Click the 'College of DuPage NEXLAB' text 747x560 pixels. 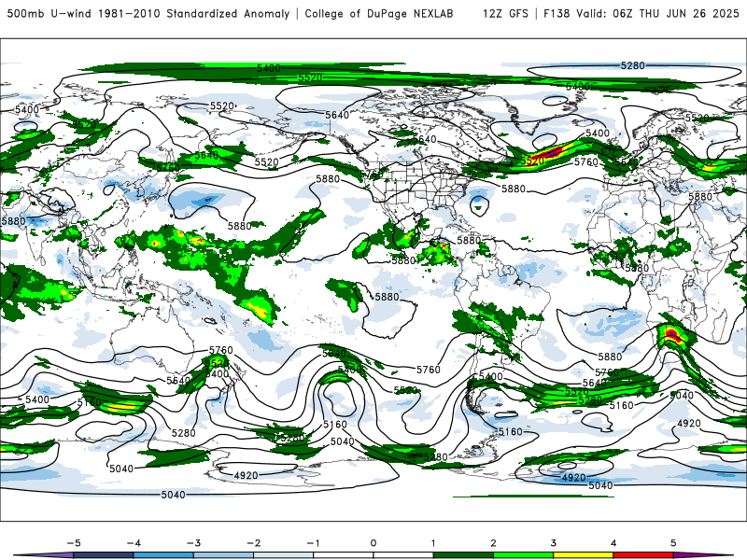tap(379, 14)
